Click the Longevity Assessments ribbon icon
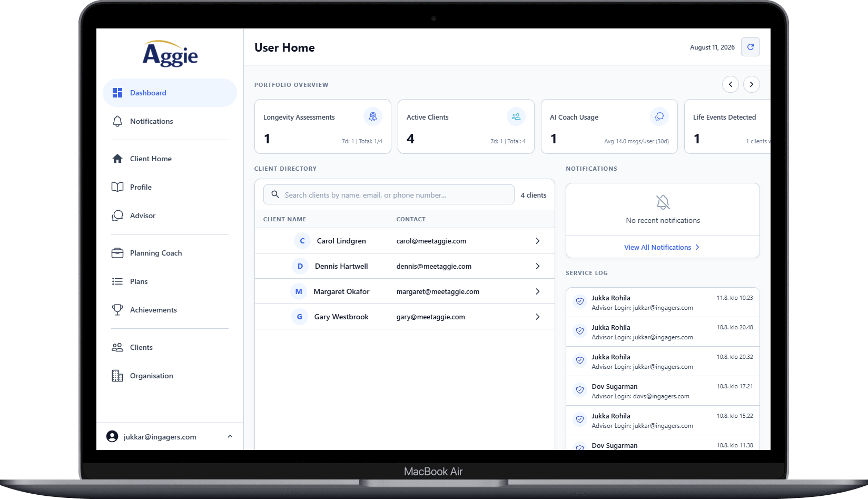The image size is (868, 499). [373, 116]
